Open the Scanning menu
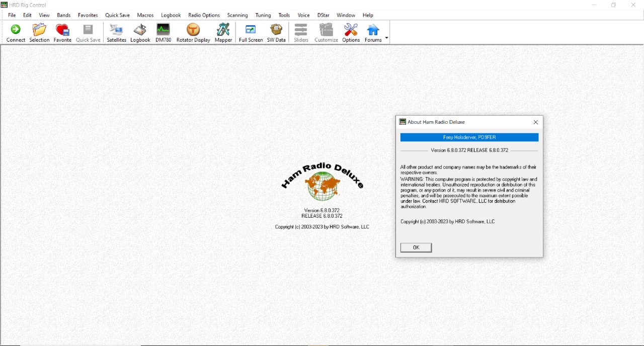This screenshot has width=644, height=346. (x=237, y=15)
